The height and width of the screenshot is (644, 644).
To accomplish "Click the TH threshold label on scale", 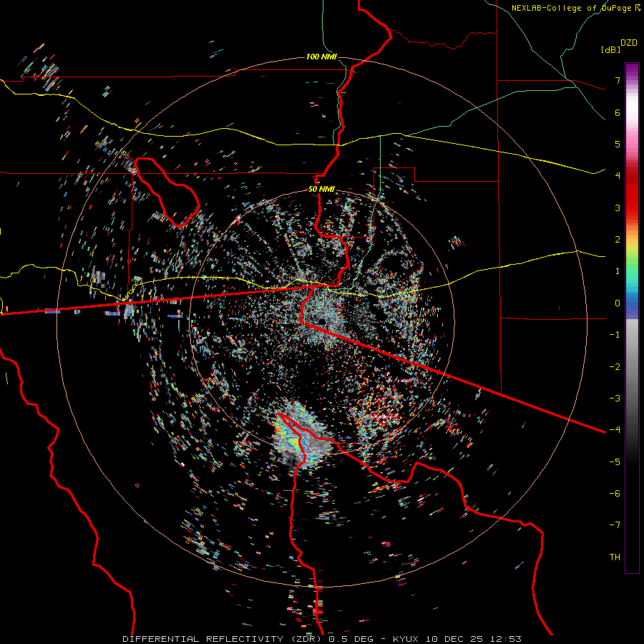I will tap(615, 557).
